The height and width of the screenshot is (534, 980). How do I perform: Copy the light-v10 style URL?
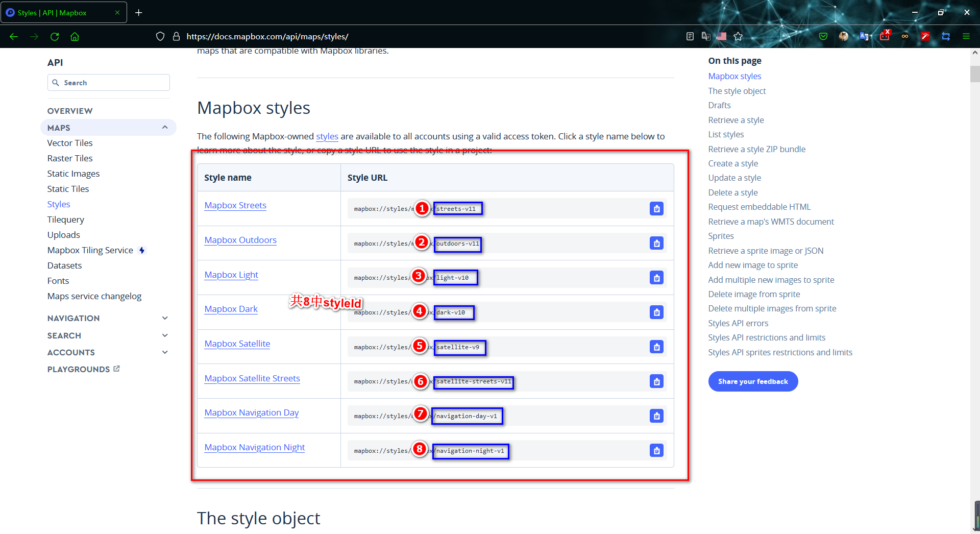(656, 278)
